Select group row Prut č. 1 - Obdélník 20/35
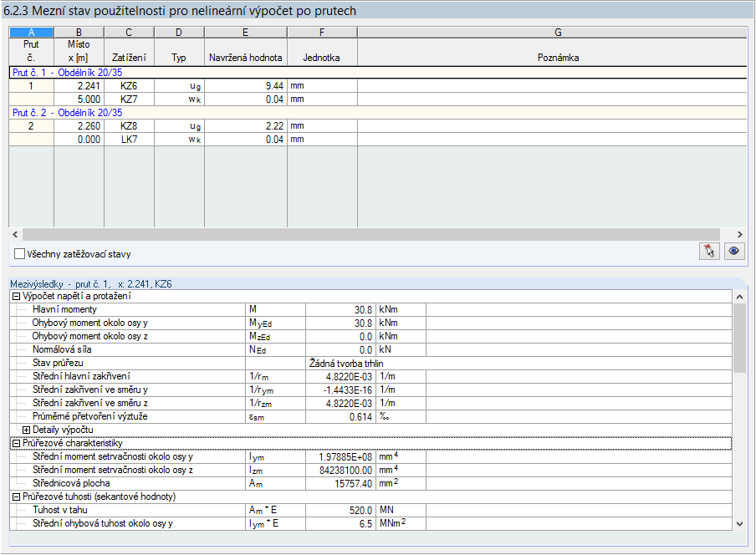Image resolution: width=756 pixels, height=555 pixels. pyautogui.click(x=378, y=73)
